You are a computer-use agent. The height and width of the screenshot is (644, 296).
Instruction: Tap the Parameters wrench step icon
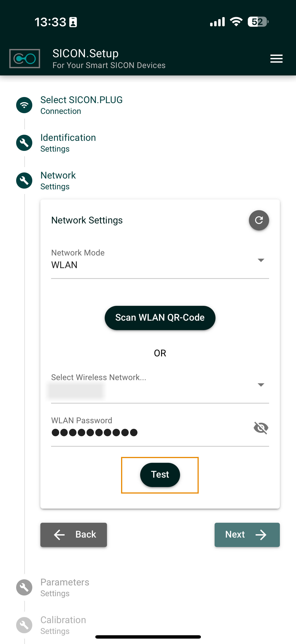coord(24,587)
